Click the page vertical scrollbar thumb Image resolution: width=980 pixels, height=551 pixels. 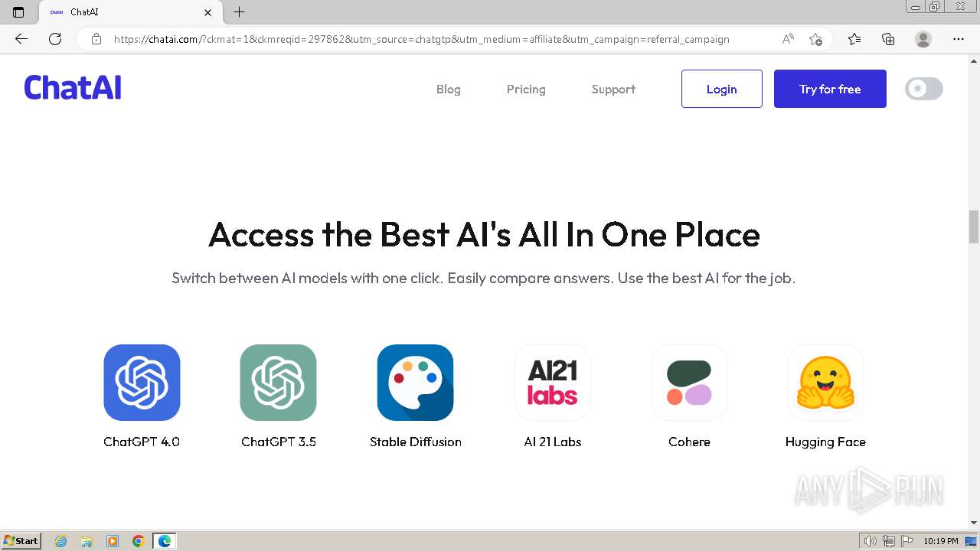pyautogui.click(x=973, y=227)
